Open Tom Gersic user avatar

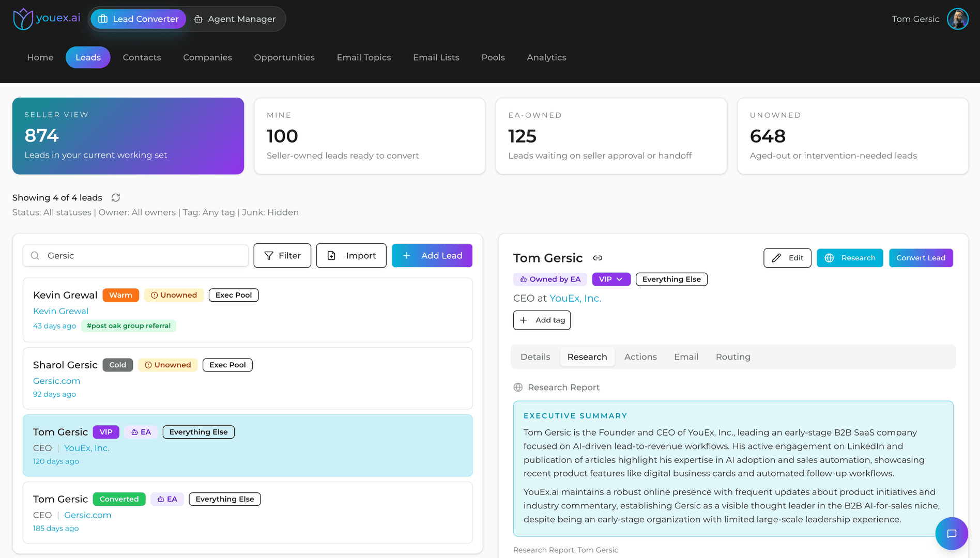[x=957, y=19]
